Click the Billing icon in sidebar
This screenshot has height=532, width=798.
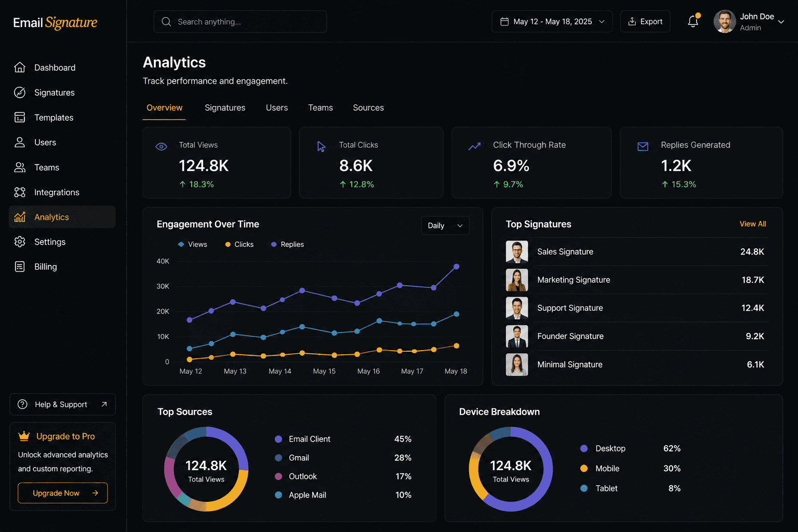pos(20,267)
